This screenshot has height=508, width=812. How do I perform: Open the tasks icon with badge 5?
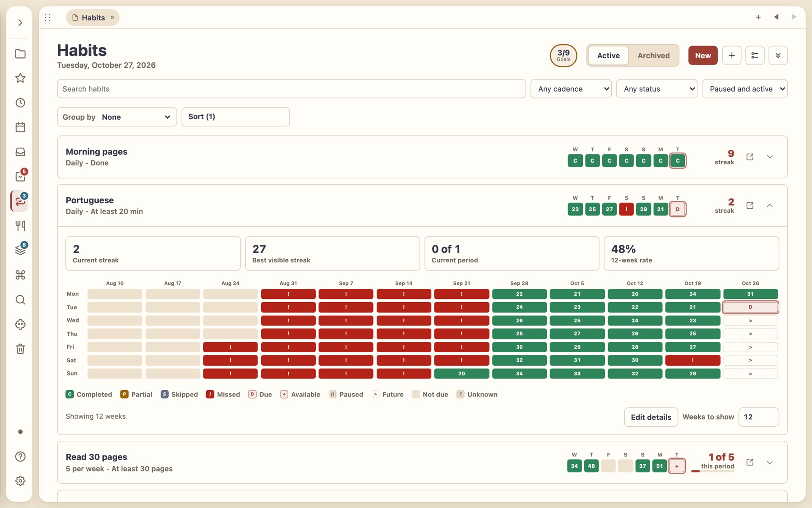tap(20, 177)
